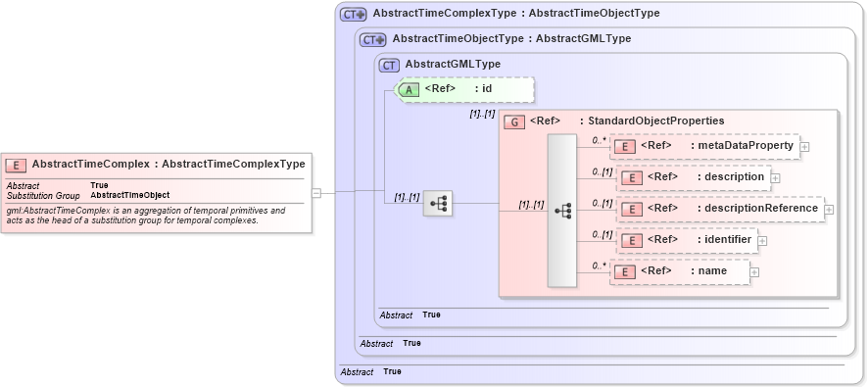This screenshot has height=387, width=868.
Task: Click the name reference label
Action: click(x=684, y=270)
